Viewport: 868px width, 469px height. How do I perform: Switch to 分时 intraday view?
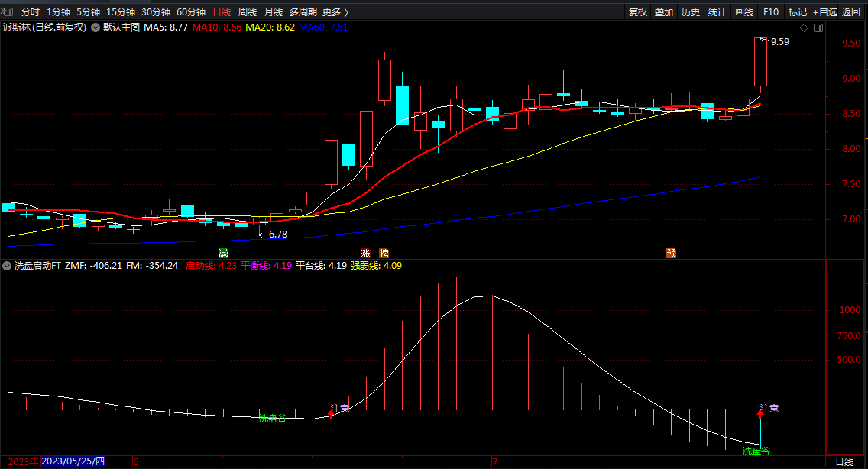[31, 12]
